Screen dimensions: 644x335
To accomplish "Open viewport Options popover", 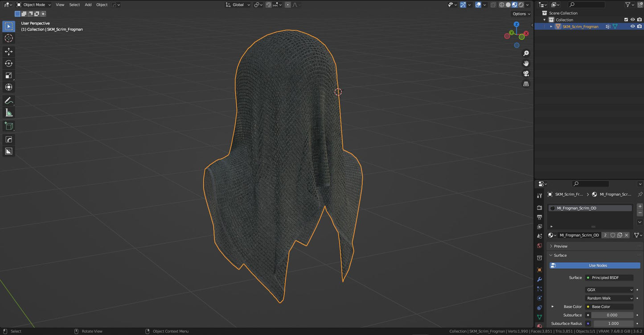I will point(521,14).
